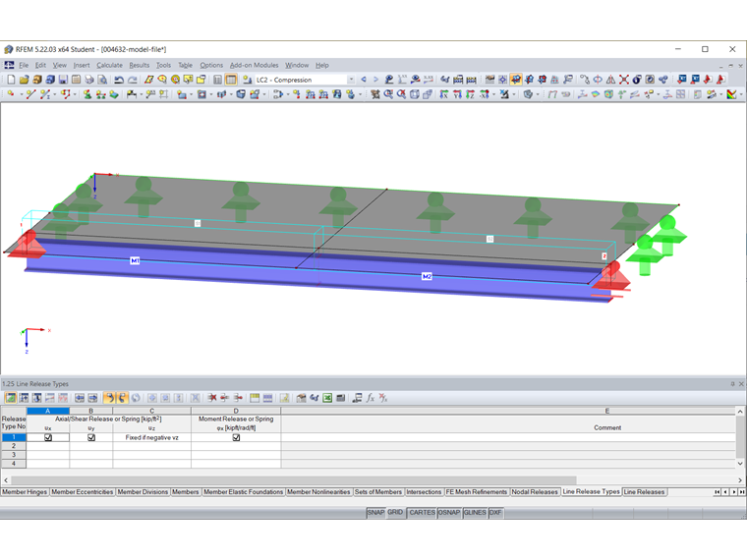Open the LC2 - Compression load case dropdown
The image size is (747, 560).
[x=351, y=80]
